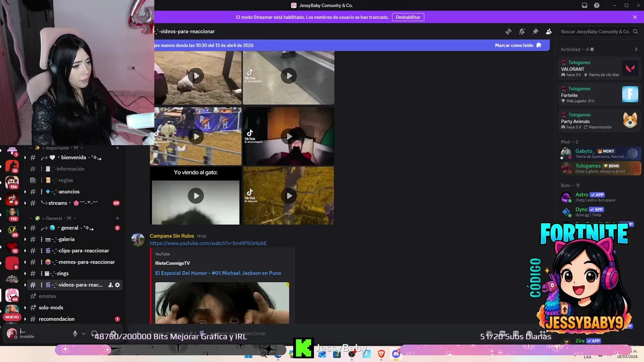Open Gabyto_ moderator profile
The image size is (644, 362).
pyautogui.click(x=601, y=154)
